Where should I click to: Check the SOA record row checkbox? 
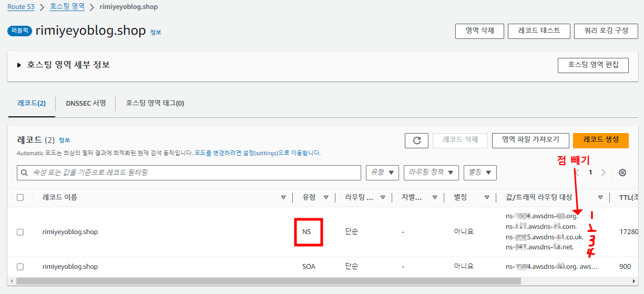click(x=20, y=267)
